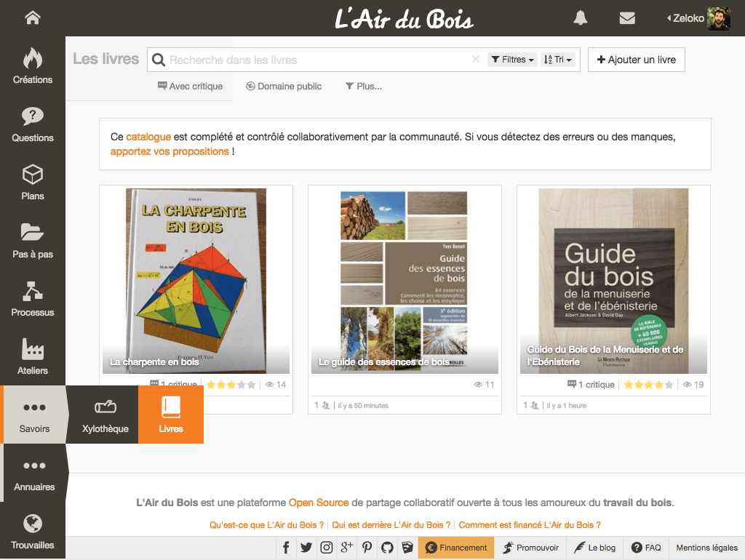Go to the home page icon
This screenshot has width=745, height=560.
tap(32, 17)
